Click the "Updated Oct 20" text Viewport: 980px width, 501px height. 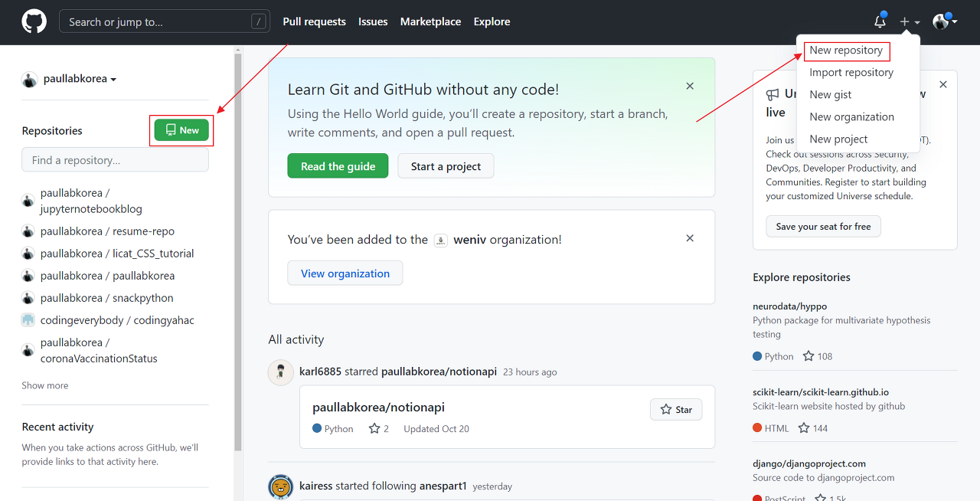pos(436,429)
